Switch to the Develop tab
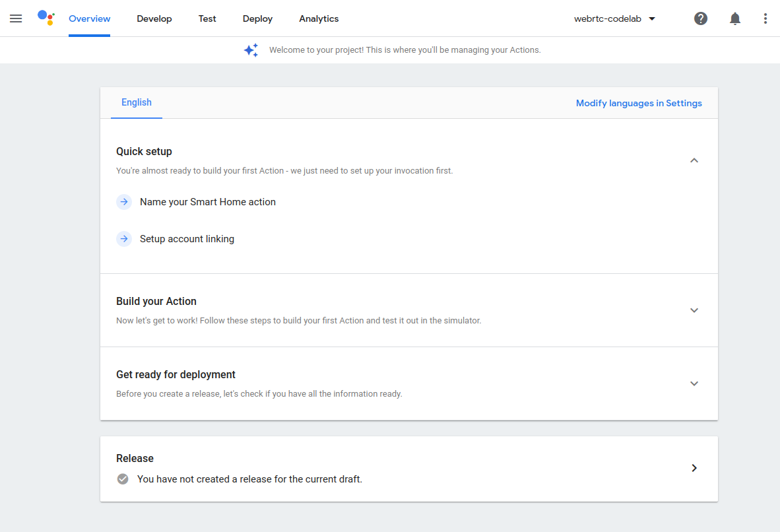This screenshot has height=532, width=780. click(x=154, y=18)
